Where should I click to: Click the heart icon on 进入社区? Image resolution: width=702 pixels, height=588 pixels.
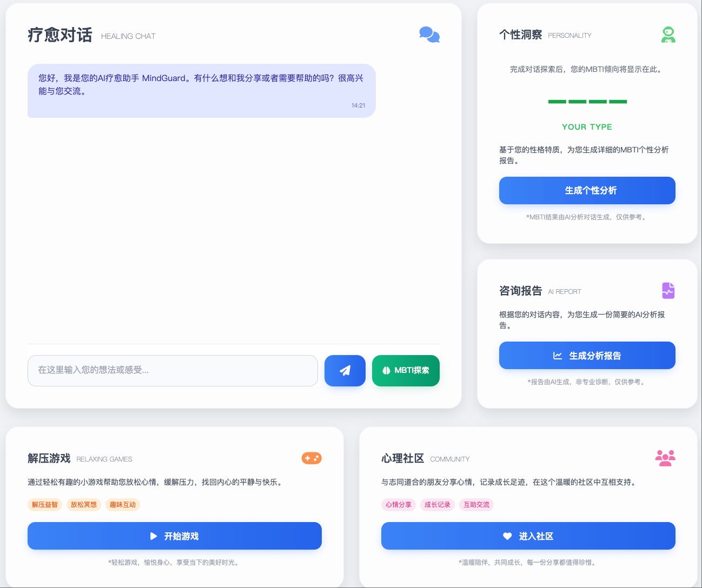(507, 536)
